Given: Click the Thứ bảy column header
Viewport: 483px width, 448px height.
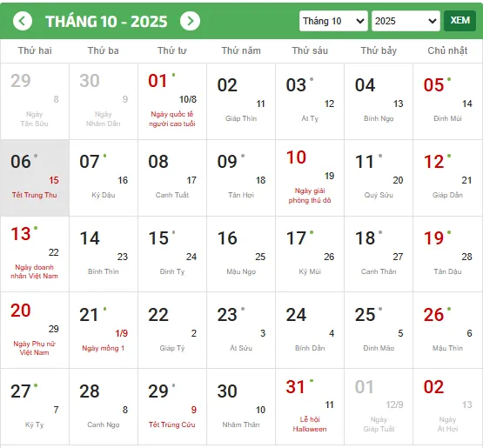Looking at the screenshot, I should [379, 50].
